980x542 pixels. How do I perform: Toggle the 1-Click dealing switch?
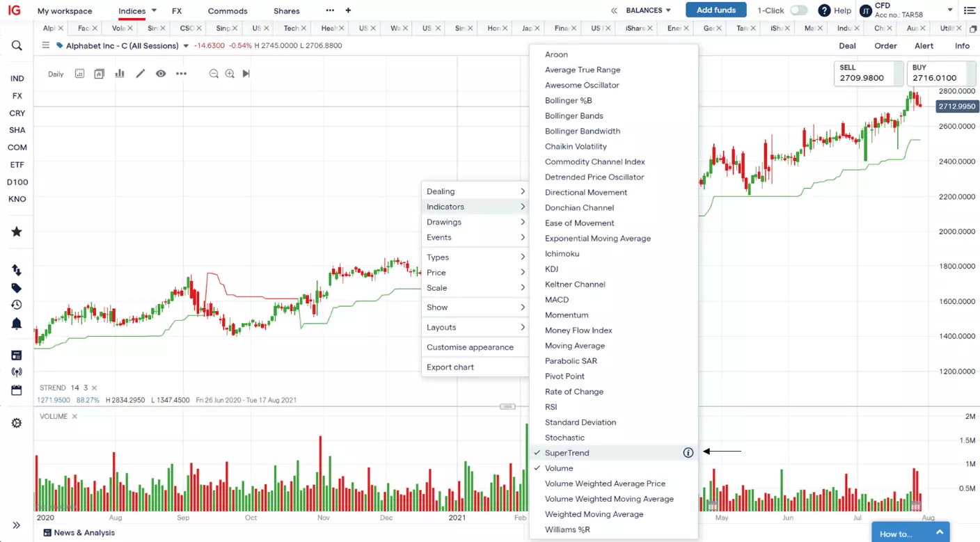pyautogui.click(x=798, y=10)
